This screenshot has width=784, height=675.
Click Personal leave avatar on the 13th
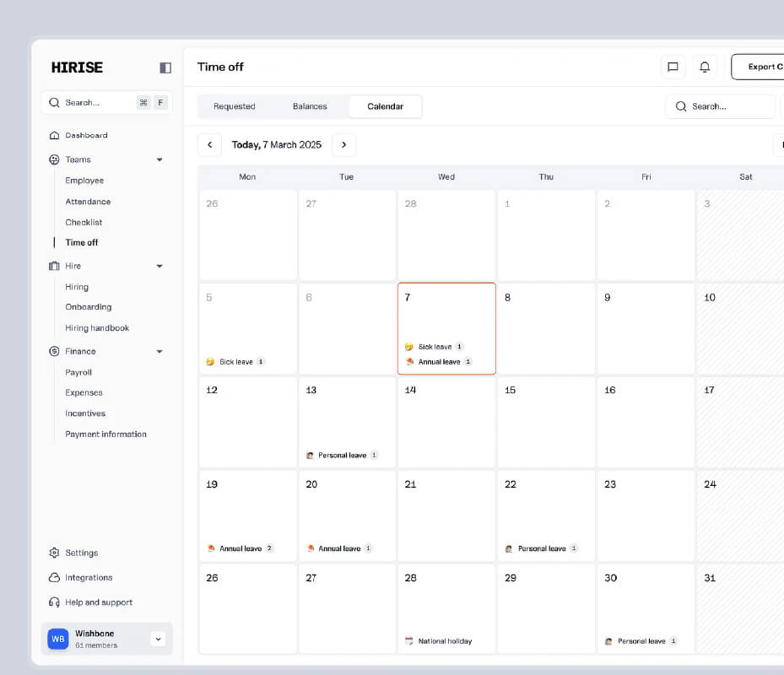310,456
